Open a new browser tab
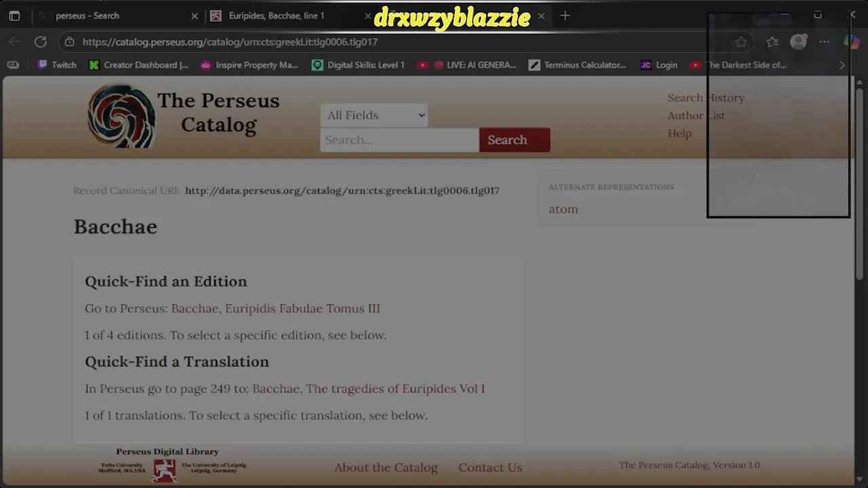 [x=565, y=16]
